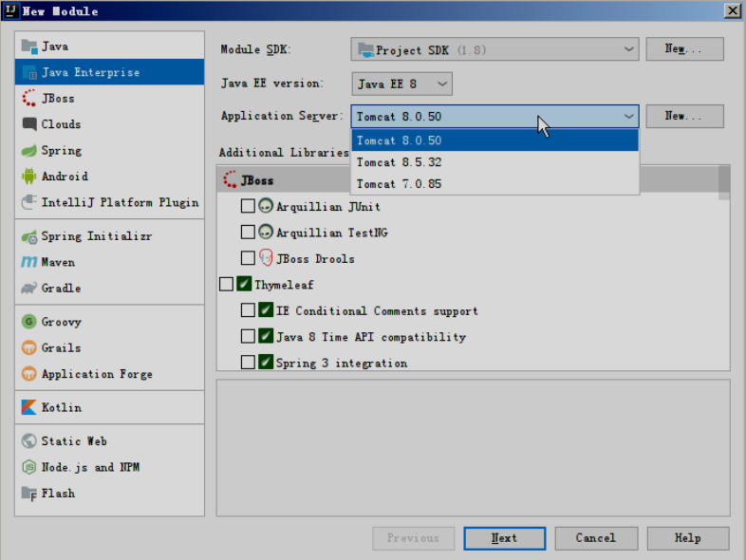Click the Grails icon
This screenshot has height=560, width=746.
point(29,347)
